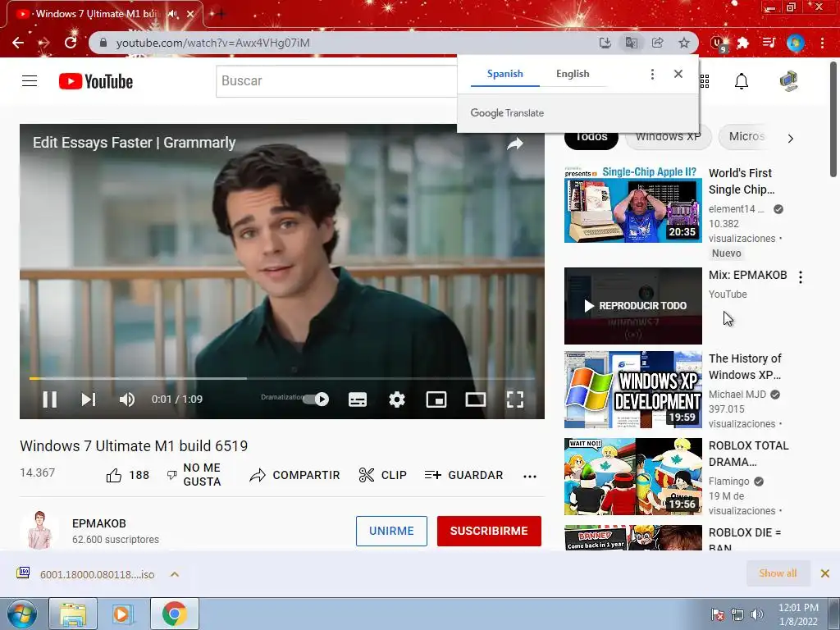Screen dimensions: 840x630
Task: Open Windows Media Player from the taskbar
Action: [x=123, y=614]
